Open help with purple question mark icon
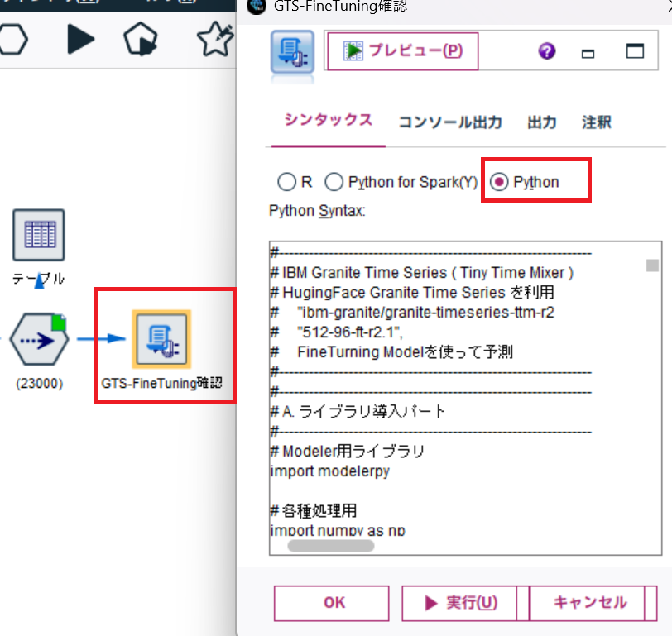 point(547,51)
